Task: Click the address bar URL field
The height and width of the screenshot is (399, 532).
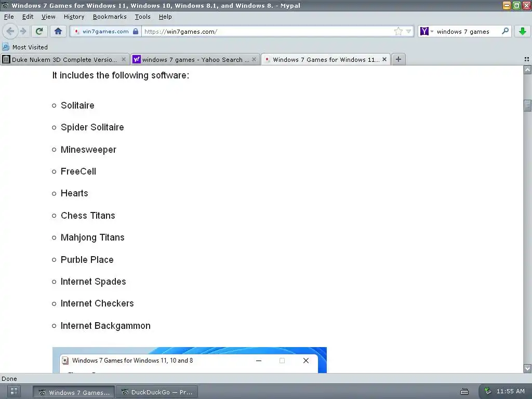Action: (x=268, y=32)
